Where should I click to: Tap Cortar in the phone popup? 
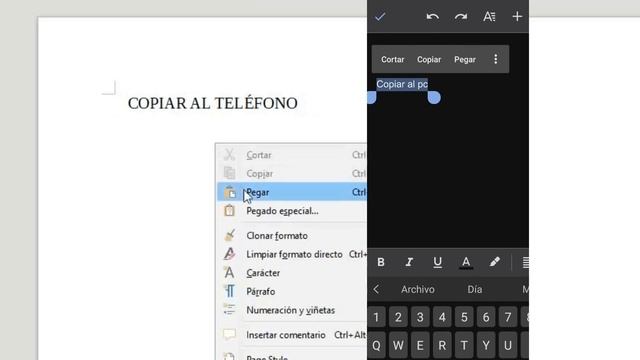[x=392, y=60]
